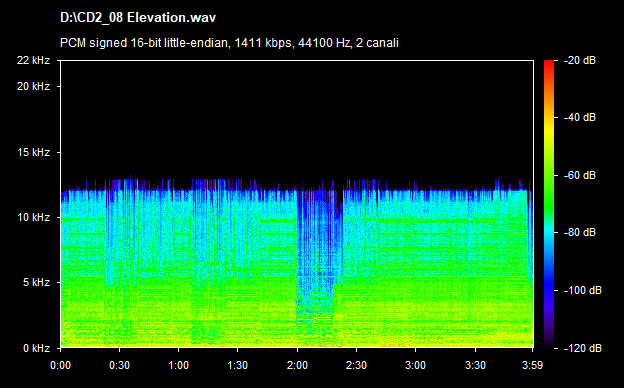The width and height of the screenshot is (624, 388).
Task: Select the 20 kHz frequency axis label
Action: pos(33,86)
